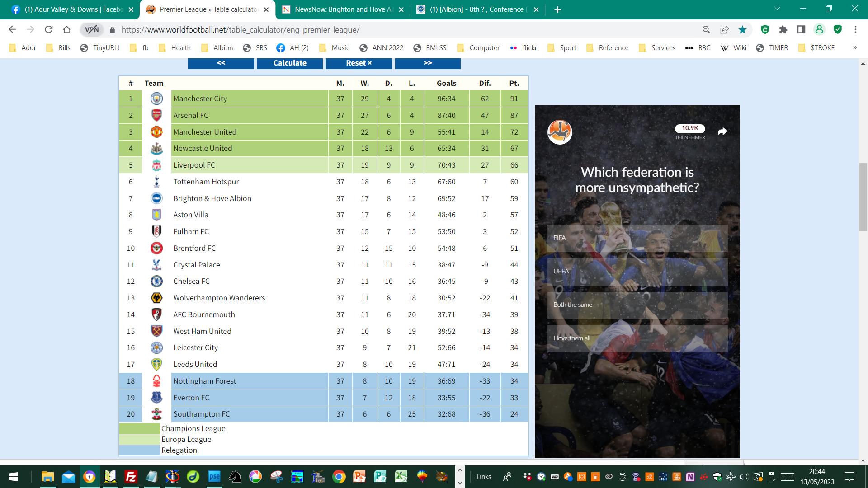Go to browser home page icon
Image resolution: width=868 pixels, height=488 pixels.
pos(66,30)
